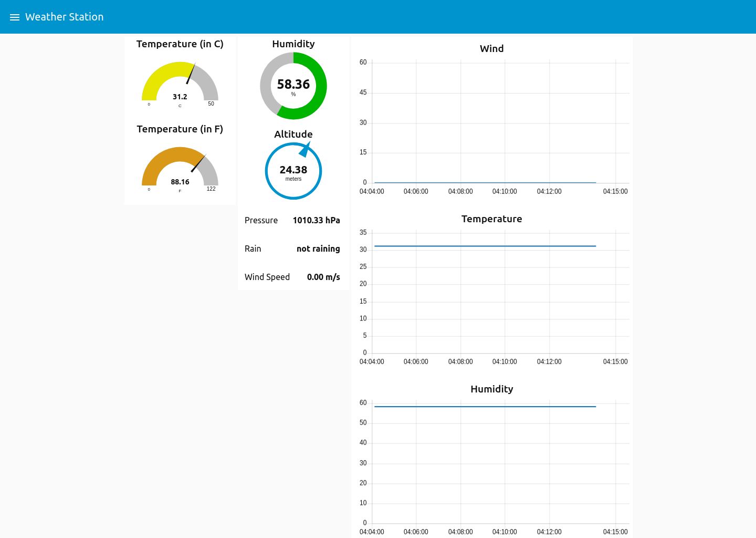Click the Temperature chart title

tap(492, 219)
